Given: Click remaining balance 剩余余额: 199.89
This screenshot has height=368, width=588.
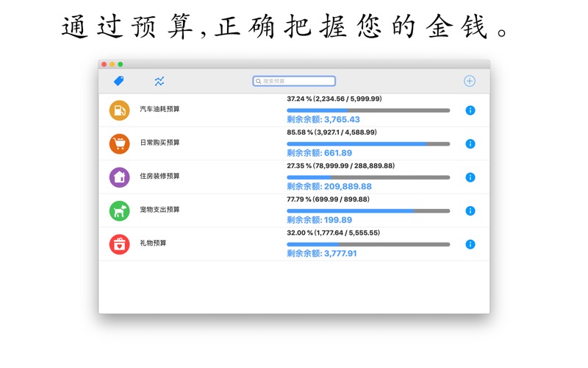Looking at the screenshot, I should (x=320, y=219).
